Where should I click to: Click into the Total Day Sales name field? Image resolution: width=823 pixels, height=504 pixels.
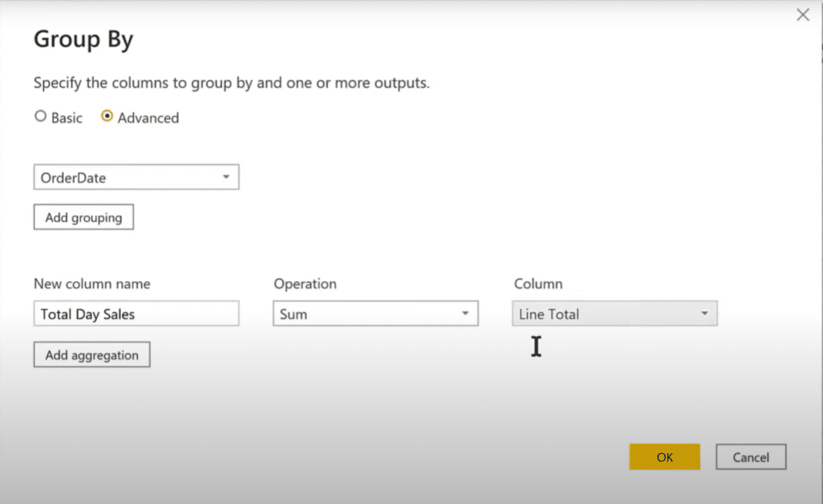point(137,314)
